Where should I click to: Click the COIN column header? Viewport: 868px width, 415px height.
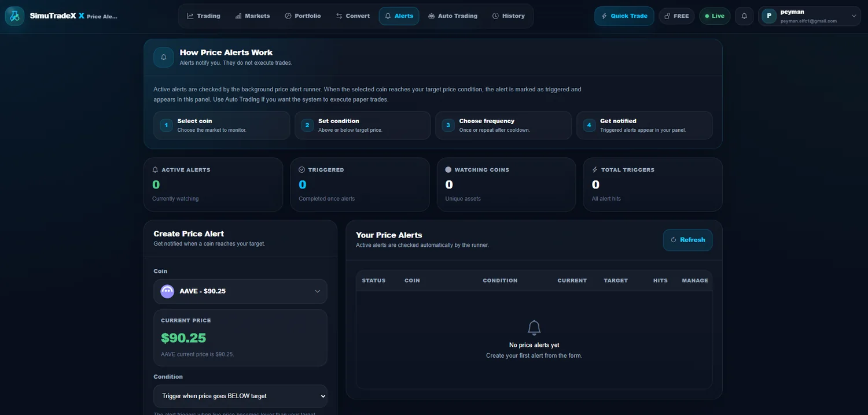coord(412,280)
